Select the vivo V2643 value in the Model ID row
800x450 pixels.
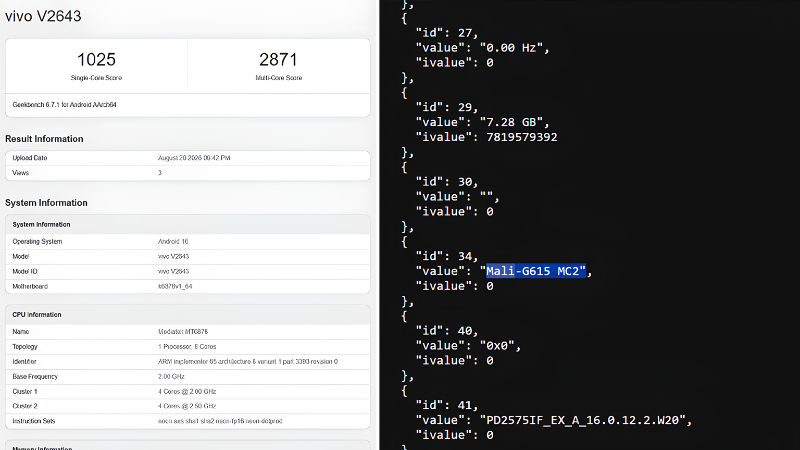coord(173,271)
